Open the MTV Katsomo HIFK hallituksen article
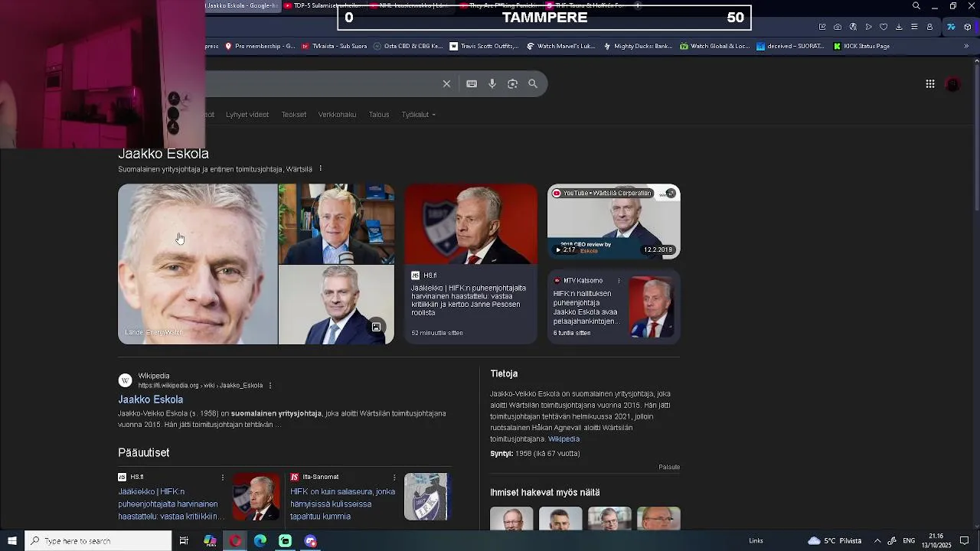The image size is (980, 551). coord(587,307)
